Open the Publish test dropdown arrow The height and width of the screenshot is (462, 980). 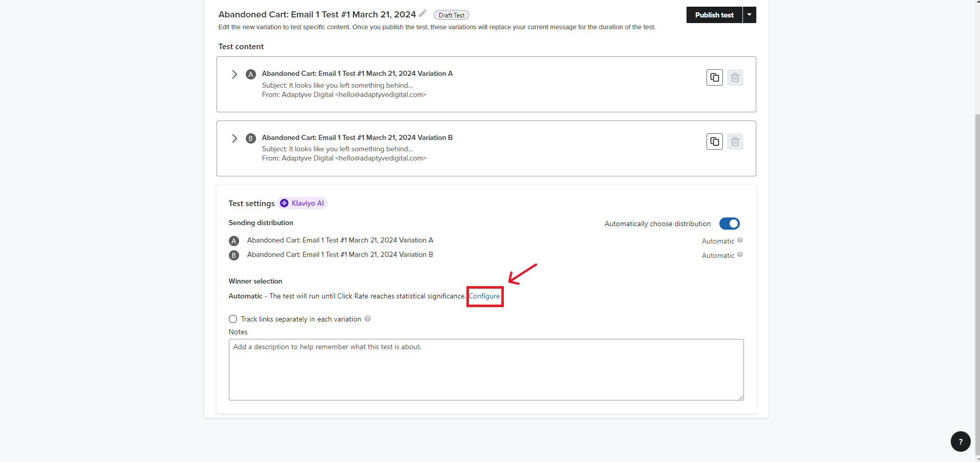[x=750, y=15]
